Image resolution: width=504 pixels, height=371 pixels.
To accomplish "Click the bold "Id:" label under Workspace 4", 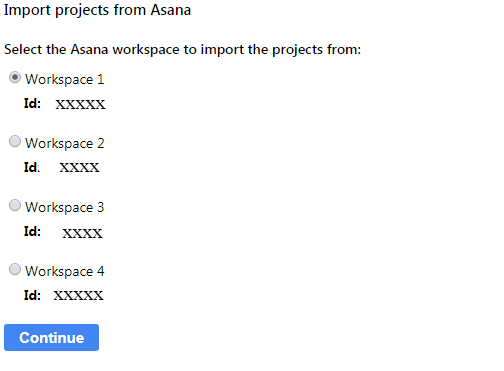I will click(32, 295).
